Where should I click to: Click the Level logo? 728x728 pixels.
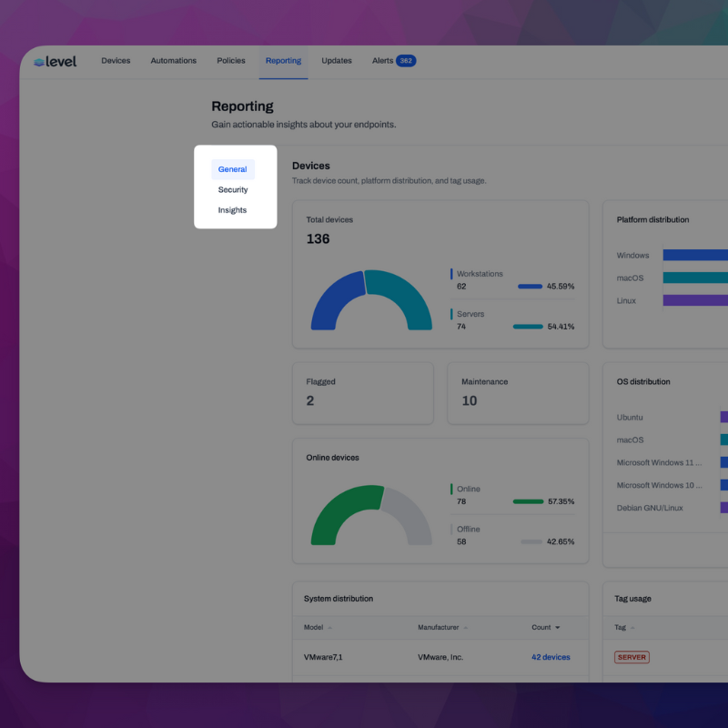click(x=55, y=61)
